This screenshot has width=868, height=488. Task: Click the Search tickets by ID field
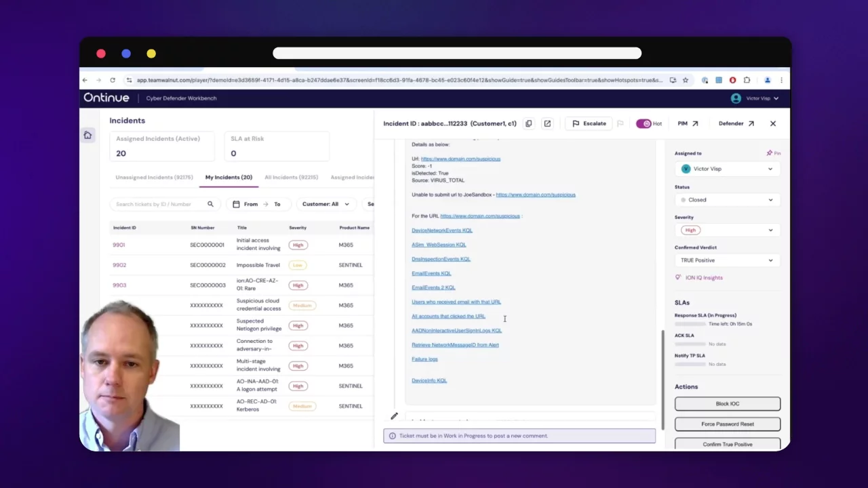(156, 204)
